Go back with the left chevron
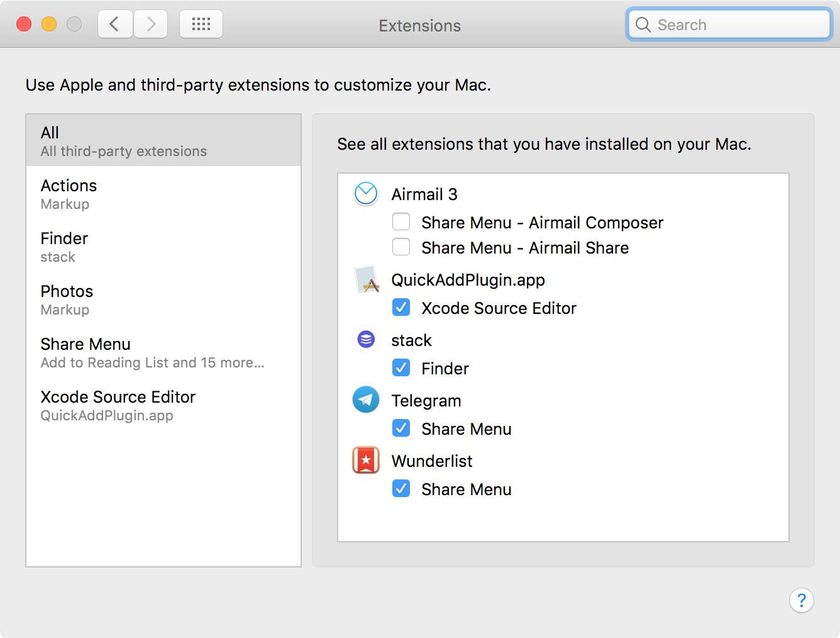This screenshot has width=840, height=638. coord(115,25)
